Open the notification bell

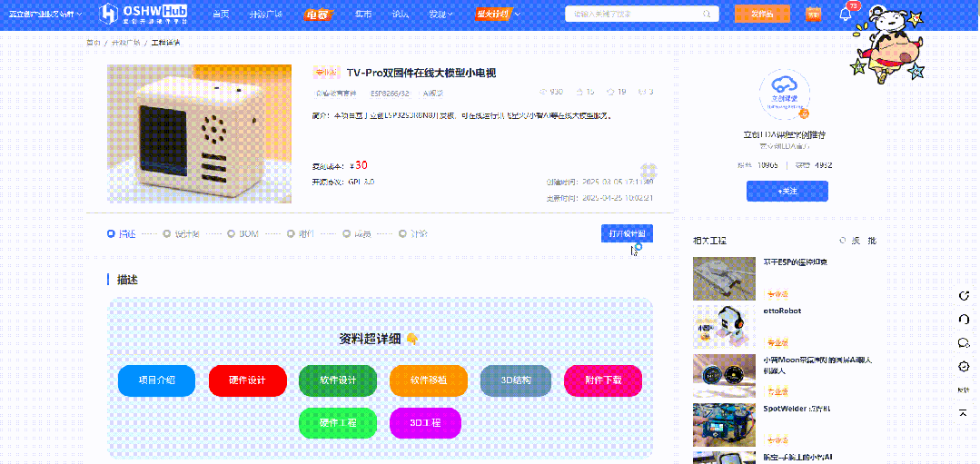tap(846, 13)
